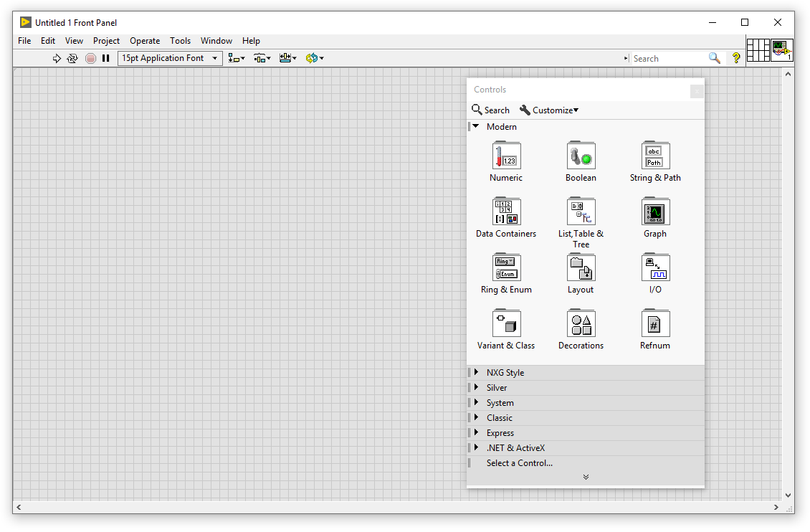Open the Application Font dropdown
810x532 pixels.
pyautogui.click(x=170, y=58)
